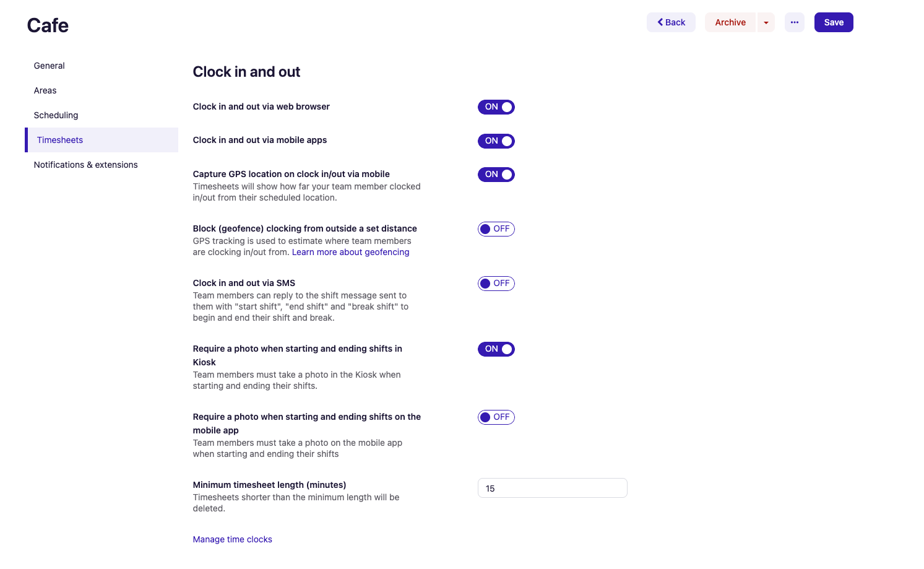
Task: Switch to the General settings section
Action: (x=49, y=66)
